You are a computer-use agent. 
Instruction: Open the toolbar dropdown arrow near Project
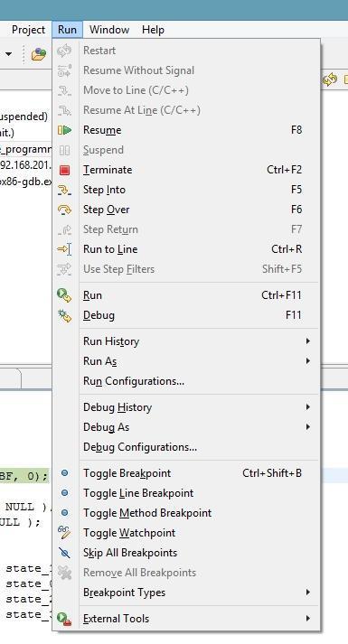[x=8, y=54]
